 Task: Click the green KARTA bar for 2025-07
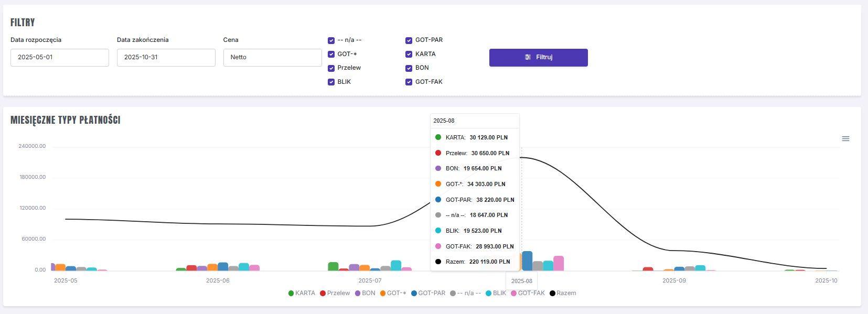coord(333,266)
